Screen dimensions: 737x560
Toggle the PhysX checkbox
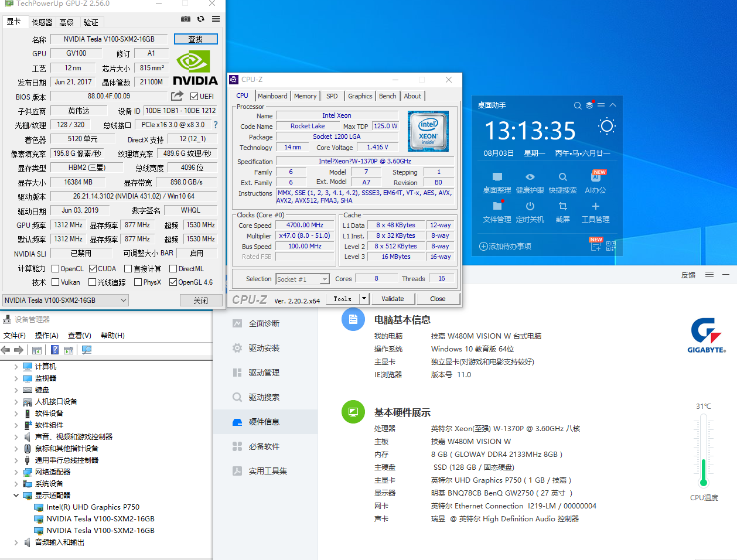coord(138,282)
